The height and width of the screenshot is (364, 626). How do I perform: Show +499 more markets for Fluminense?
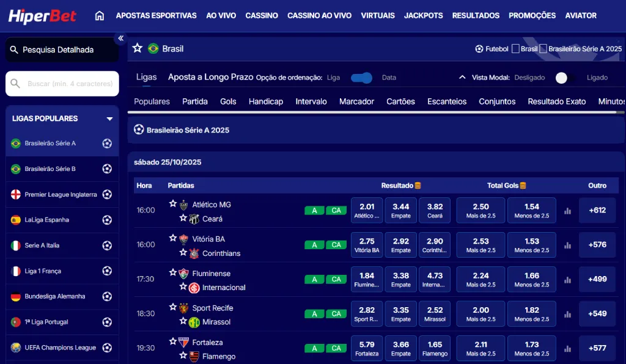tap(597, 280)
